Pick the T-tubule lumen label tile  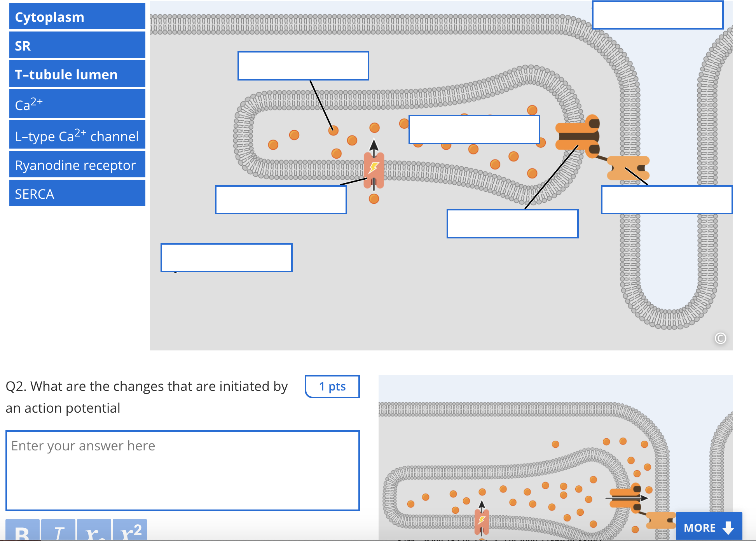(x=77, y=74)
